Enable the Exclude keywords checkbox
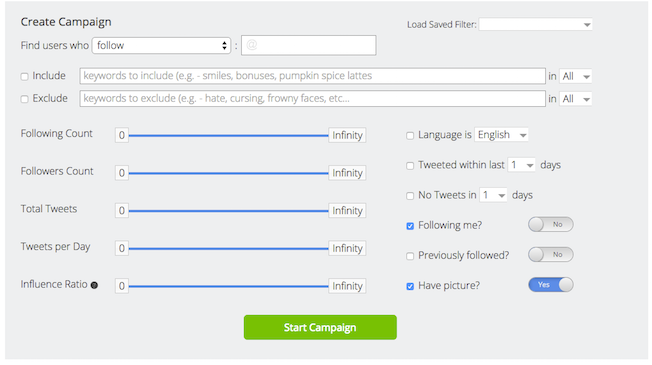This screenshot has width=652, height=365. (x=25, y=99)
